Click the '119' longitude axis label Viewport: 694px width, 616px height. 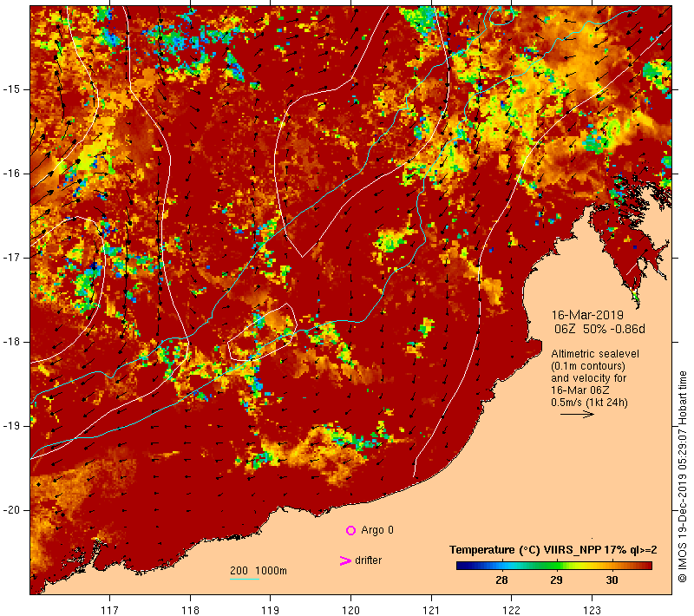[x=271, y=610]
